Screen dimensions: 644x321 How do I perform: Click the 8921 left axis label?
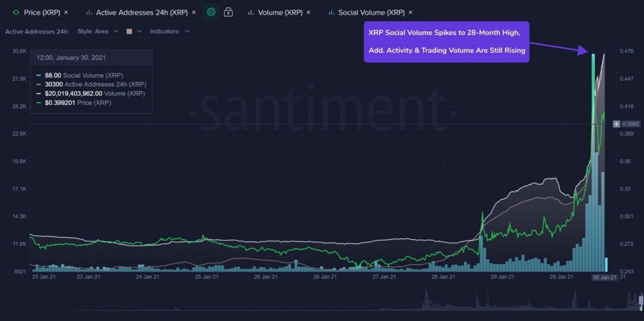[20, 272]
